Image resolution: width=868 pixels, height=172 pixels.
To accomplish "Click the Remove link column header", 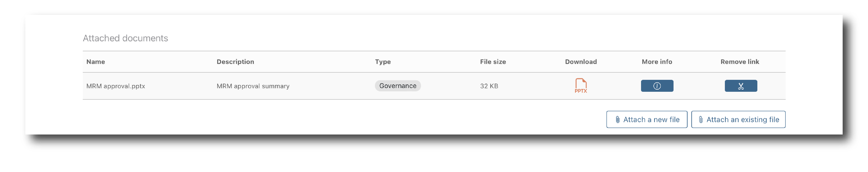I will pyautogui.click(x=740, y=62).
